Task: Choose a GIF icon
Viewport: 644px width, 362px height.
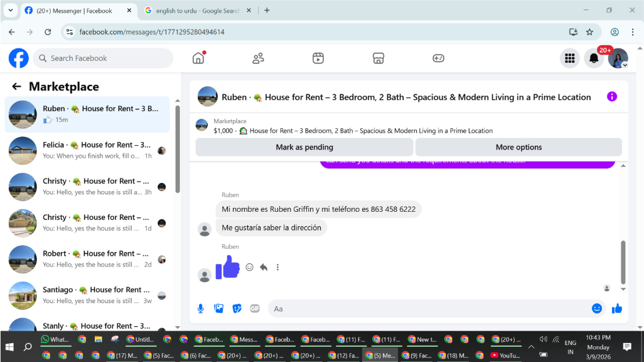Action: [255, 309]
